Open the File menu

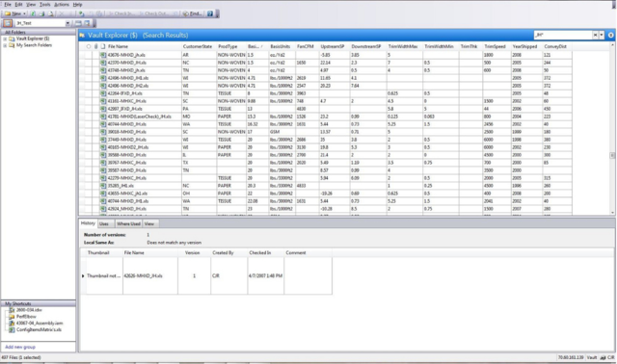pos(8,4)
